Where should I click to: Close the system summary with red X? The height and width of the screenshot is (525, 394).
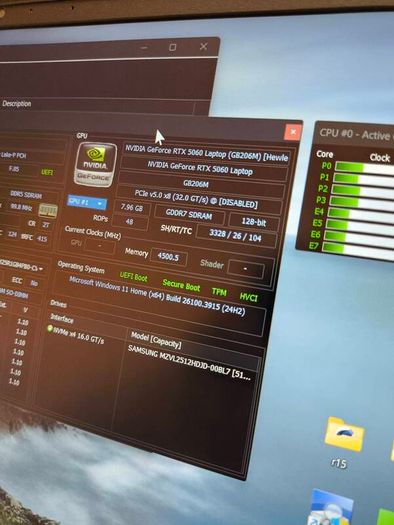[x=293, y=132]
